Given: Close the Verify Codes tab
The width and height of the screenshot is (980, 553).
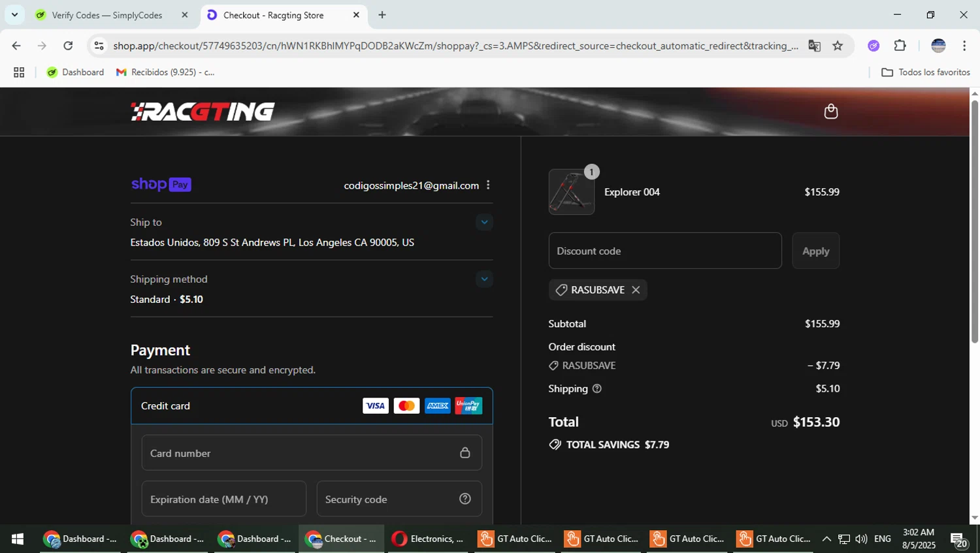Looking at the screenshot, I should click(185, 14).
